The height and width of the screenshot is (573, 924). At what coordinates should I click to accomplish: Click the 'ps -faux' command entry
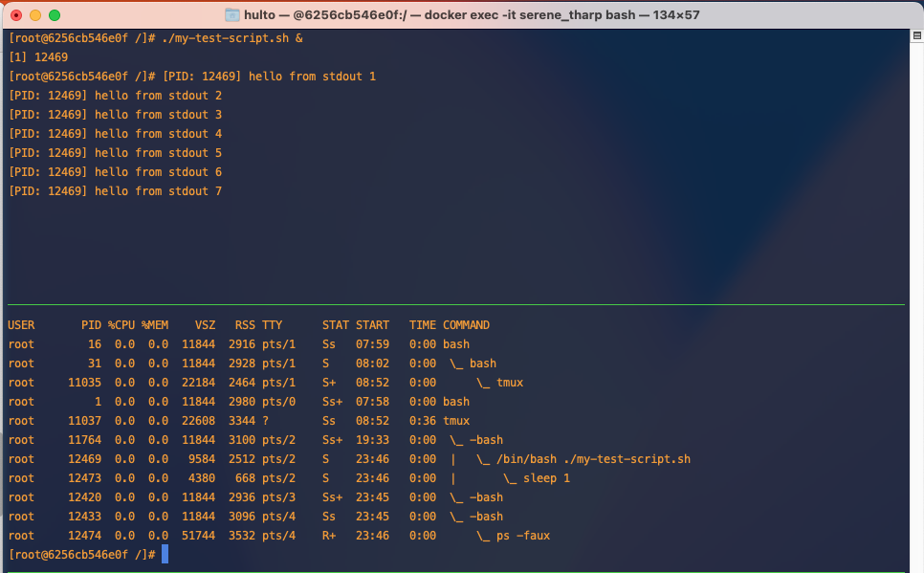tap(523, 536)
